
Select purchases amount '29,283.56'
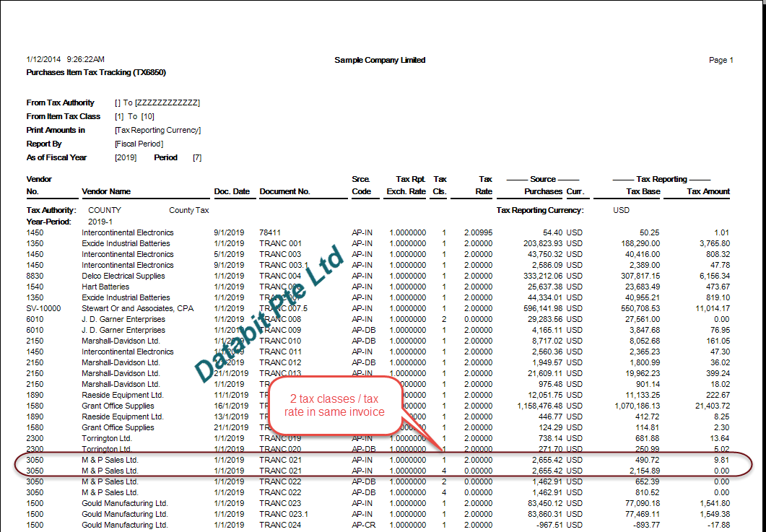click(x=544, y=319)
